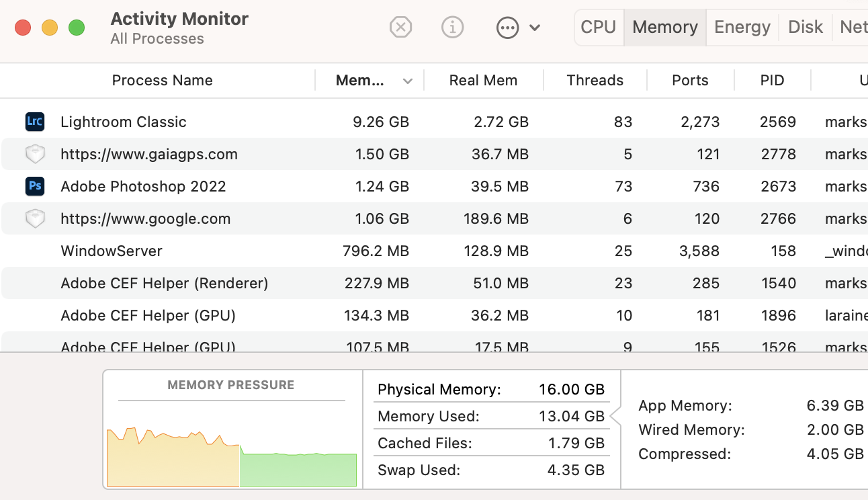The height and width of the screenshot is (500, 868).
Task: Click the shield icon for google.com
Action: 35,218
